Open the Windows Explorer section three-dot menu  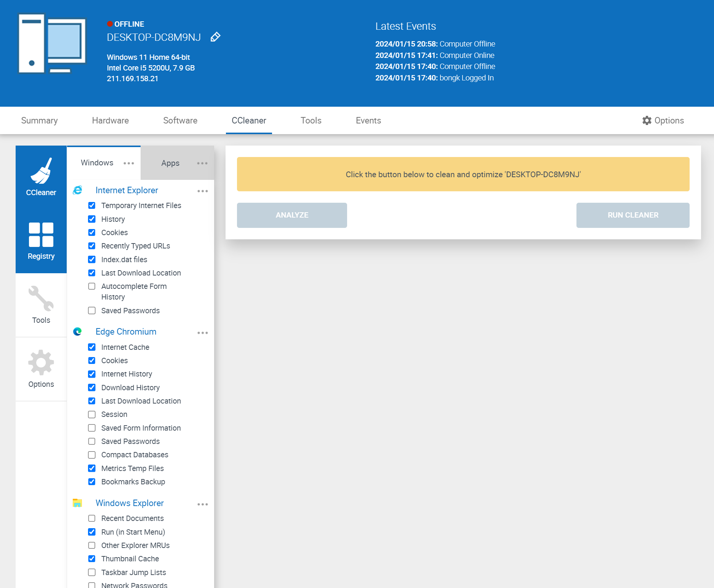(x=203, y=504)
